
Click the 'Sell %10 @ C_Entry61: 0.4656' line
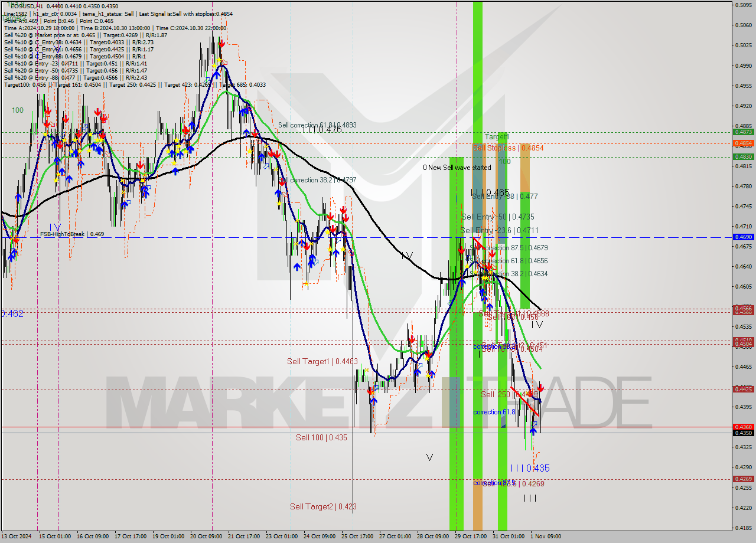tap(79, 49)
